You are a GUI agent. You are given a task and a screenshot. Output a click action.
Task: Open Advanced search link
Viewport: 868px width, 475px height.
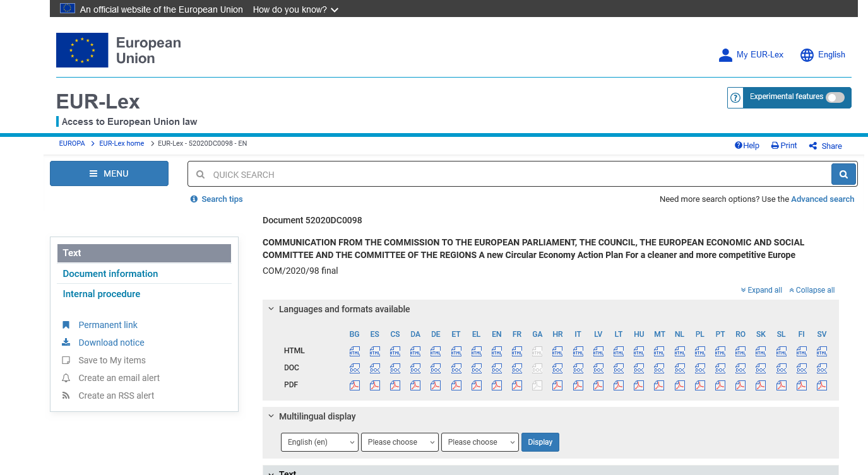tap(823, 199)
